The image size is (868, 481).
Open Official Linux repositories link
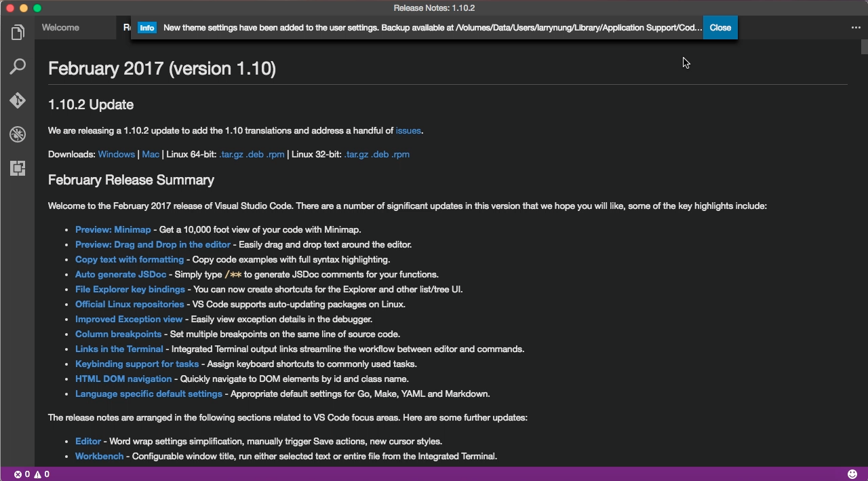130,304
